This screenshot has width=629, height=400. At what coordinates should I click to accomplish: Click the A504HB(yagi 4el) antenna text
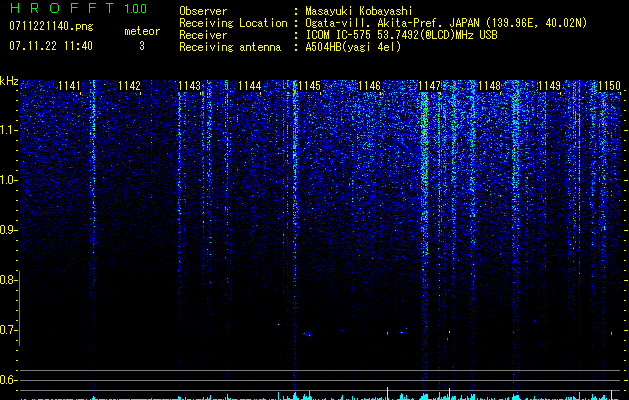coord(353,47)
